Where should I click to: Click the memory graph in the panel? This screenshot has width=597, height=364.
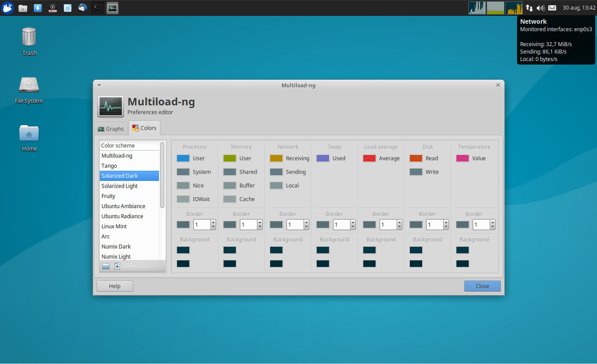tap(495, 8)
